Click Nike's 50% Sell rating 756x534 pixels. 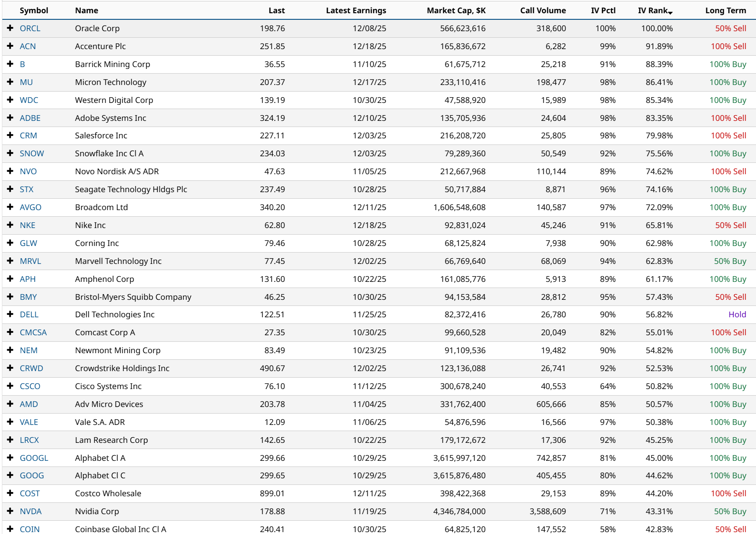click(x=731, y=225)
